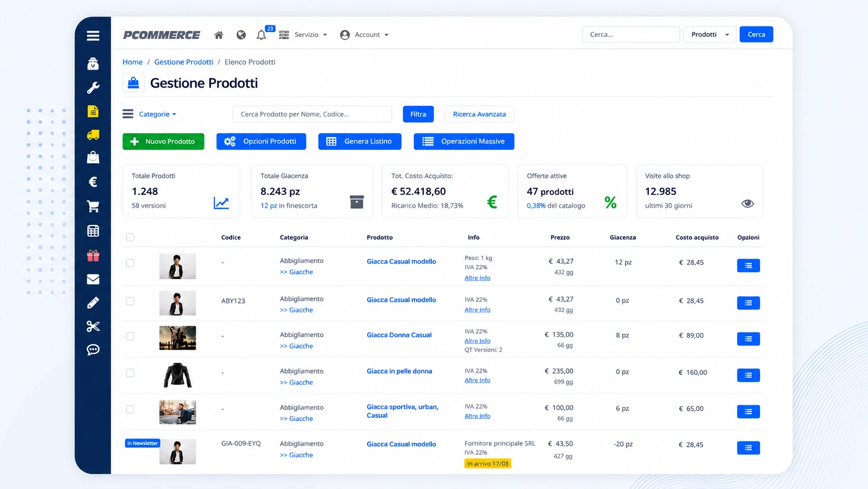Click the Opzioni Prodotti button
This screenshot has height=489, width=868.
pos(261,141)
